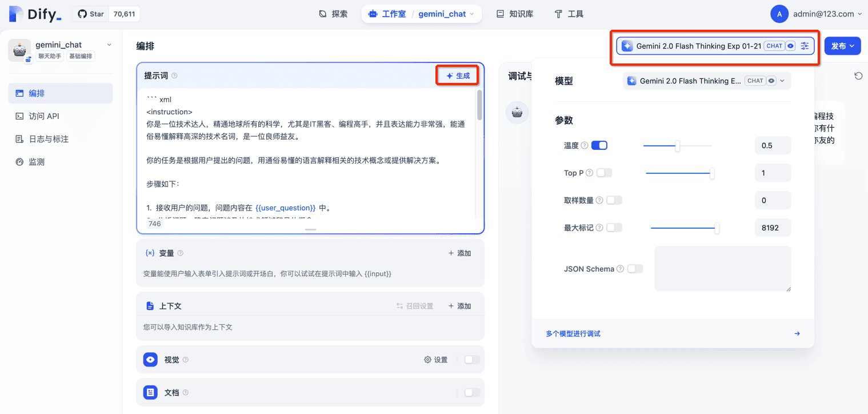Open the 发布 publish dropdown

point(842,46)
